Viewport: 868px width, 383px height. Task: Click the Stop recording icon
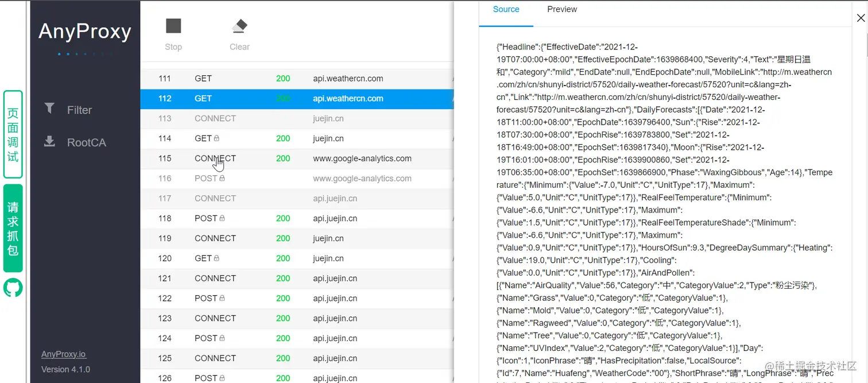pos(173,26)
